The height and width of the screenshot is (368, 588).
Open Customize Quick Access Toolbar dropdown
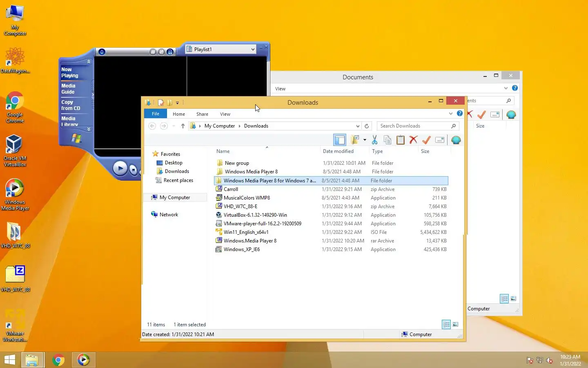[x=177, y=103]
